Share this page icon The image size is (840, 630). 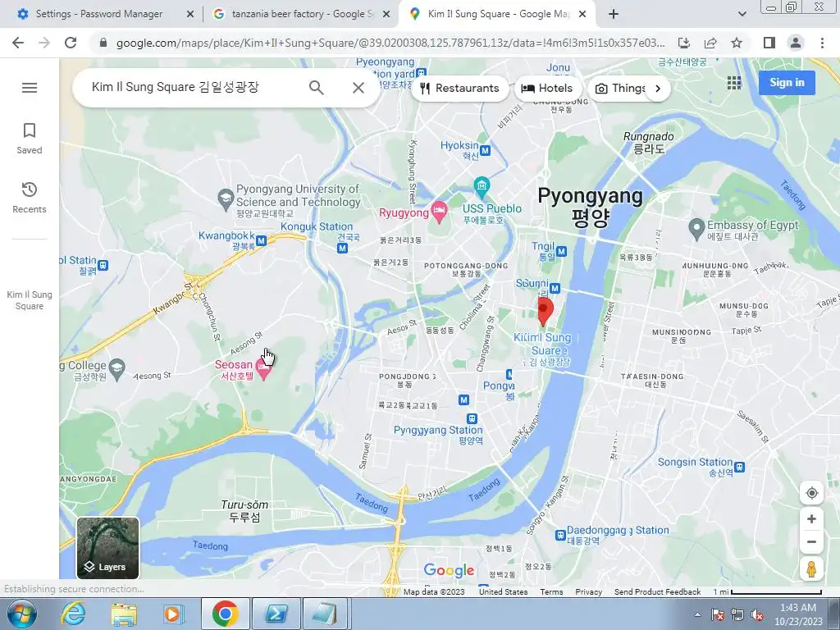(710, 43)
